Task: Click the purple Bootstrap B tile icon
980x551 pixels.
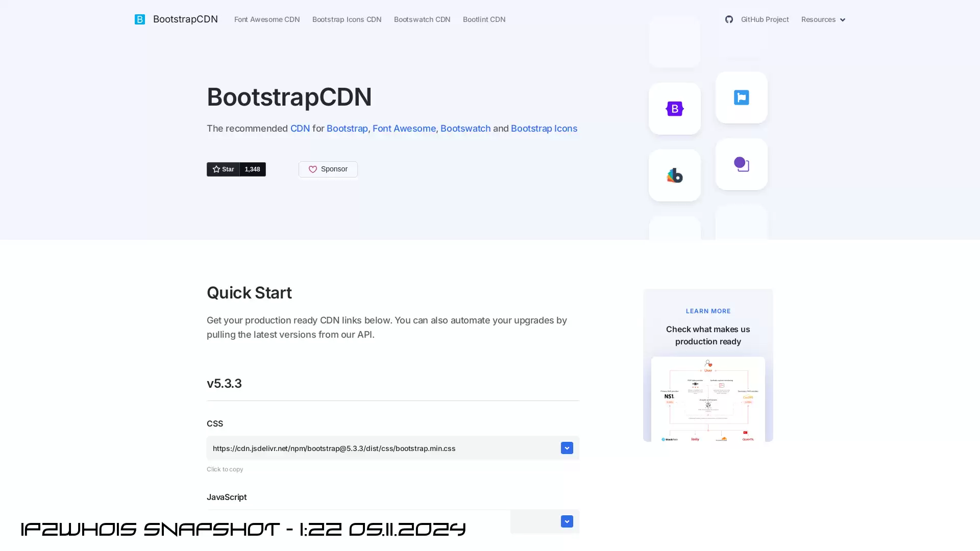Action: (675, 109)
